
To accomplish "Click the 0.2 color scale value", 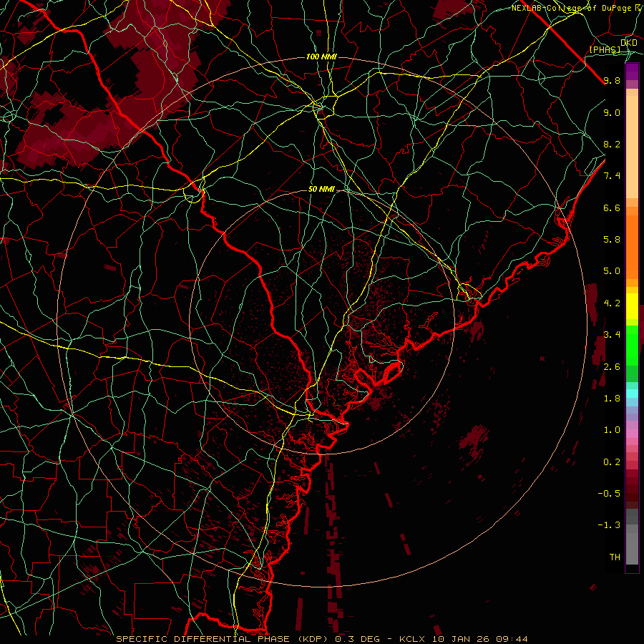I will [x=612, y=462].
